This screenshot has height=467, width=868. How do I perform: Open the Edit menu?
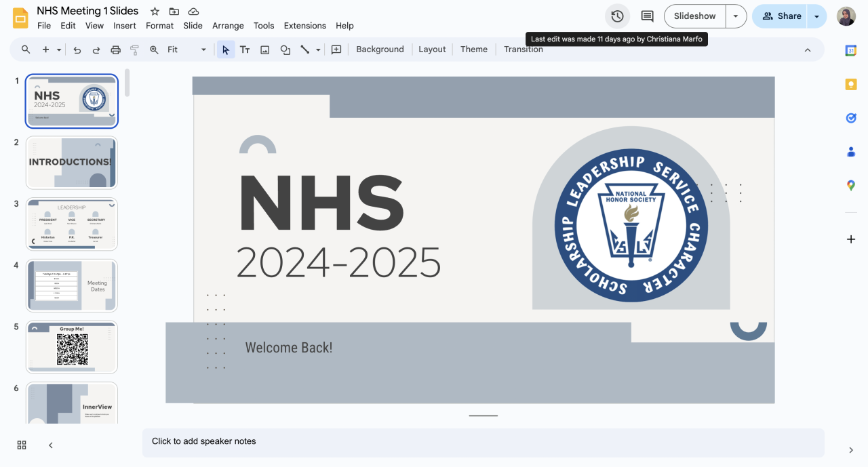pos(68,26)
